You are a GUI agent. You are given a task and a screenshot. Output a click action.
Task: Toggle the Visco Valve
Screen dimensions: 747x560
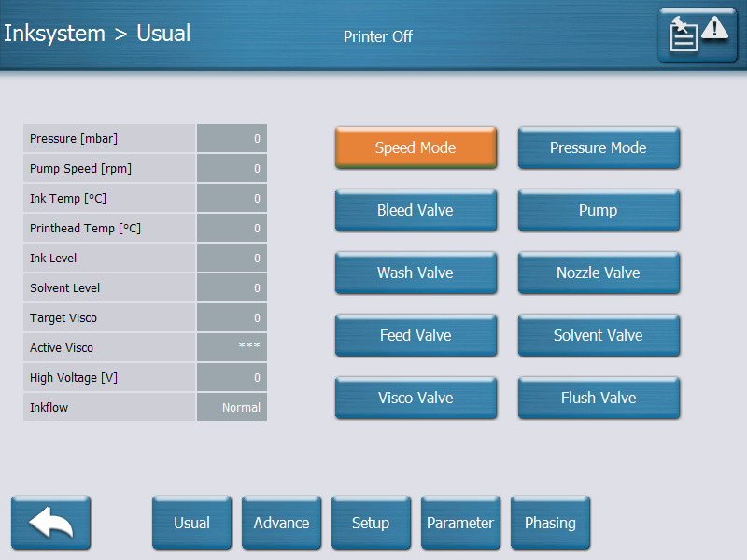click(x=416, y=398)
